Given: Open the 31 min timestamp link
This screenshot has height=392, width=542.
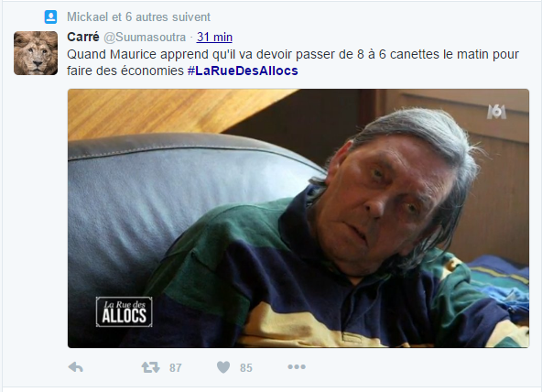Looking at the screenshot, I should pyautogui.click(x=214, y=37).
